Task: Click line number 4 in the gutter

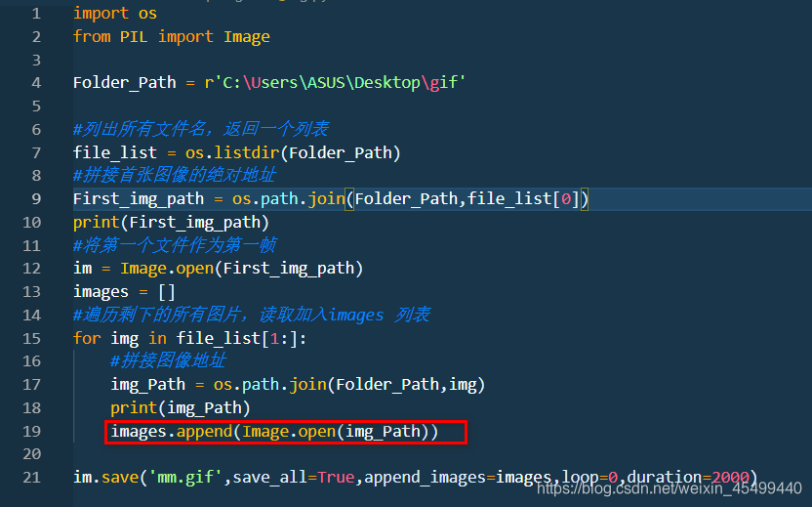Action: [x=36, y=83]
